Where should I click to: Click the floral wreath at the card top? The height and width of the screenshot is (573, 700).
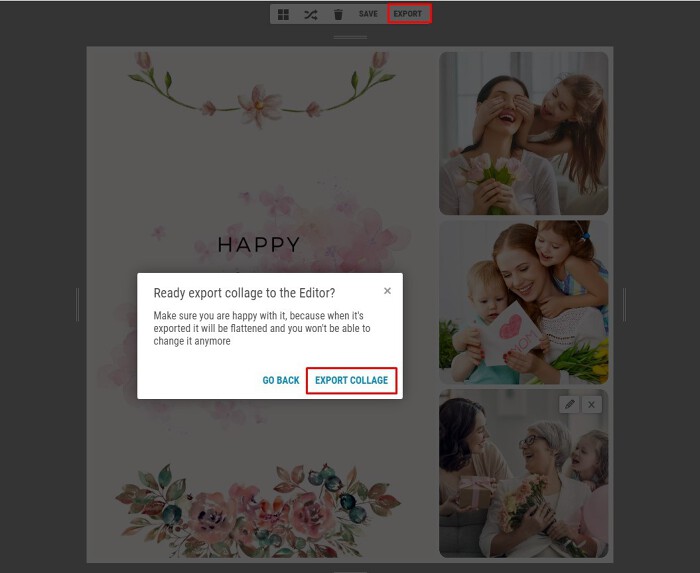click(x=260, y=92)
